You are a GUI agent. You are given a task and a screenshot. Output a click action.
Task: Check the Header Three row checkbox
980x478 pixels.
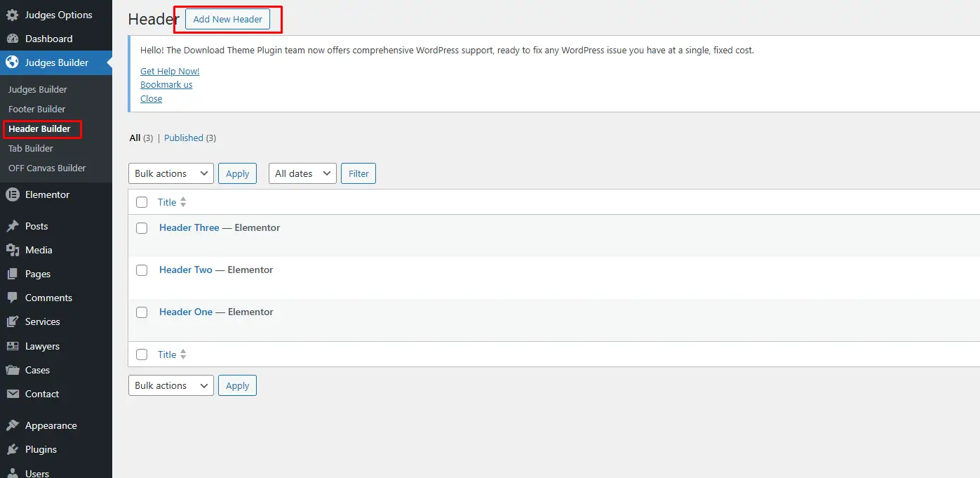142,228
